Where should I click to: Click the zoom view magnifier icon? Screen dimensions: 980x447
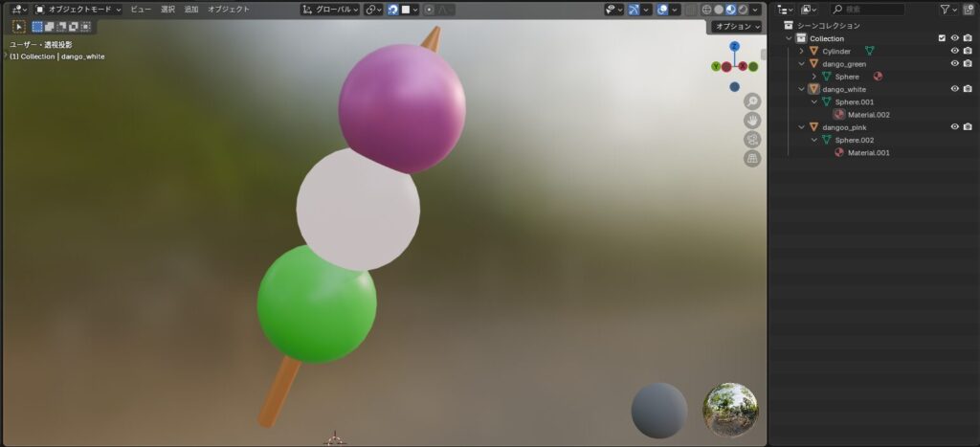752,101
